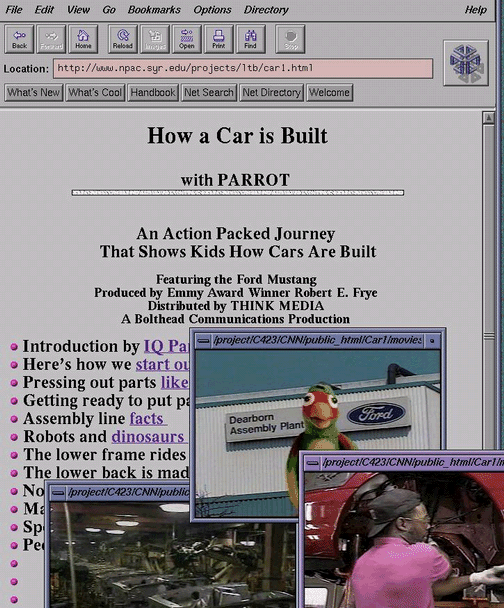Viewport: 504px width, 608px height.
Task: Click the worker movie window title bar
Action: 412,463
